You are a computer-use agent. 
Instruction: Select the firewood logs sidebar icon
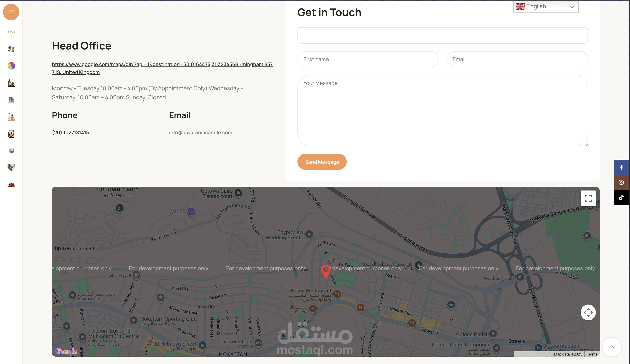11,185
